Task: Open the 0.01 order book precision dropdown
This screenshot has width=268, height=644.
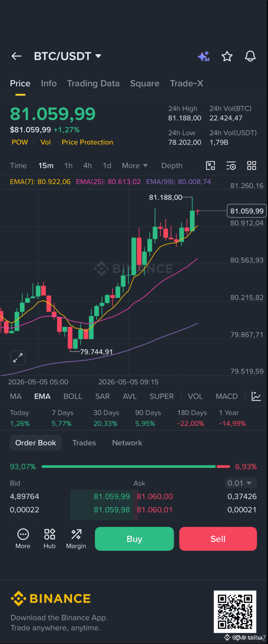Action: coord(241,483)
